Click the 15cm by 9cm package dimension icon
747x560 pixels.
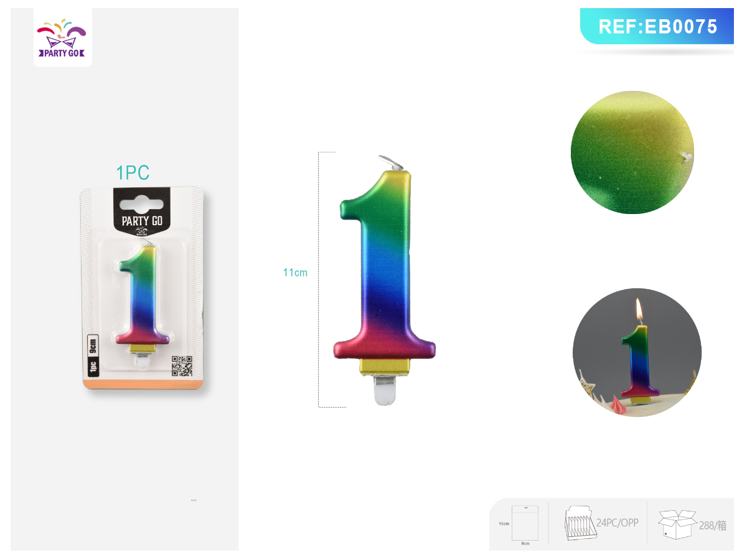click(524, 523)
